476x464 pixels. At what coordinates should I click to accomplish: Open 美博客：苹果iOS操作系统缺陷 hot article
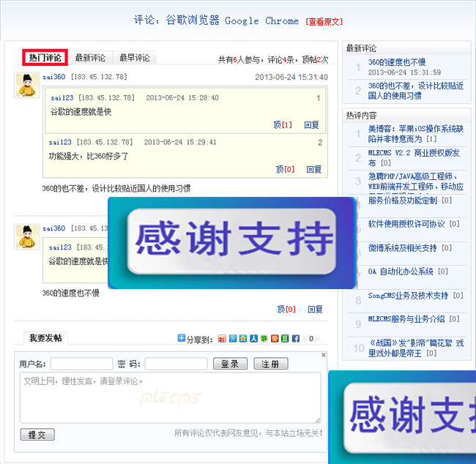coord(416,134)
